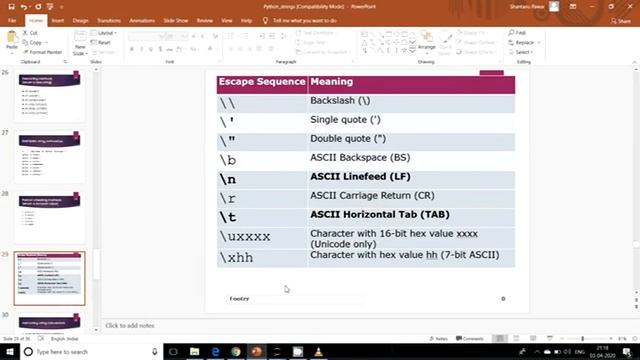Viewport: 640px width, 360px height.
Task: Click the English (India) language indicator
Action: tap(64, 339)
